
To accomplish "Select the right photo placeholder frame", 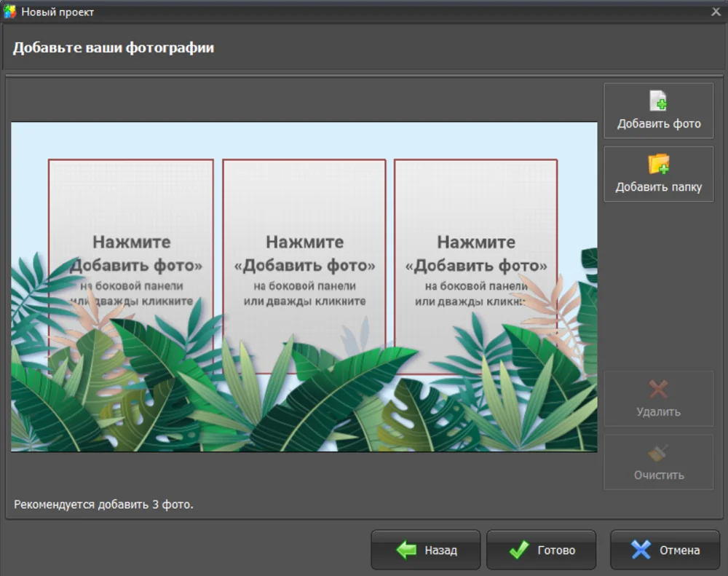I will coord(476,267).
